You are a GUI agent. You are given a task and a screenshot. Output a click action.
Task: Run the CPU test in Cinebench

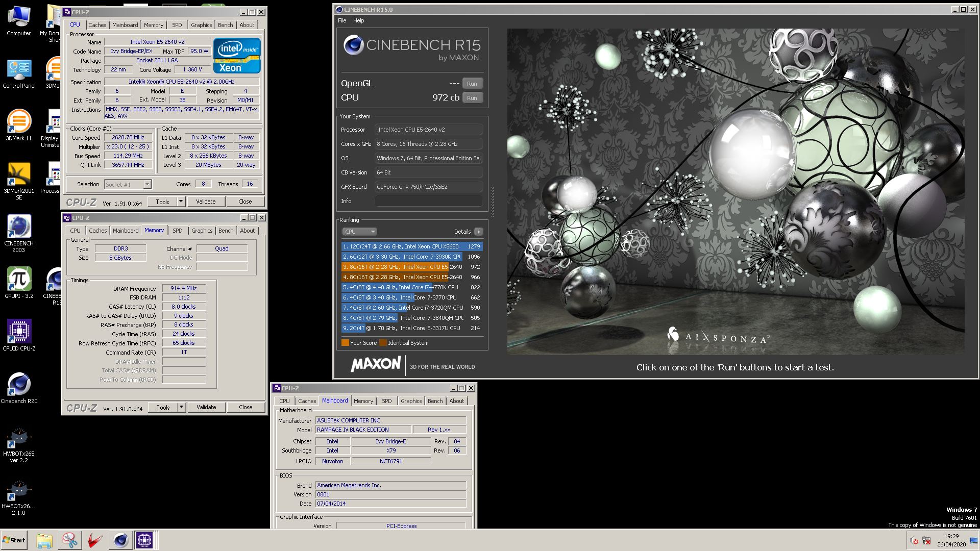click(472, 98)
